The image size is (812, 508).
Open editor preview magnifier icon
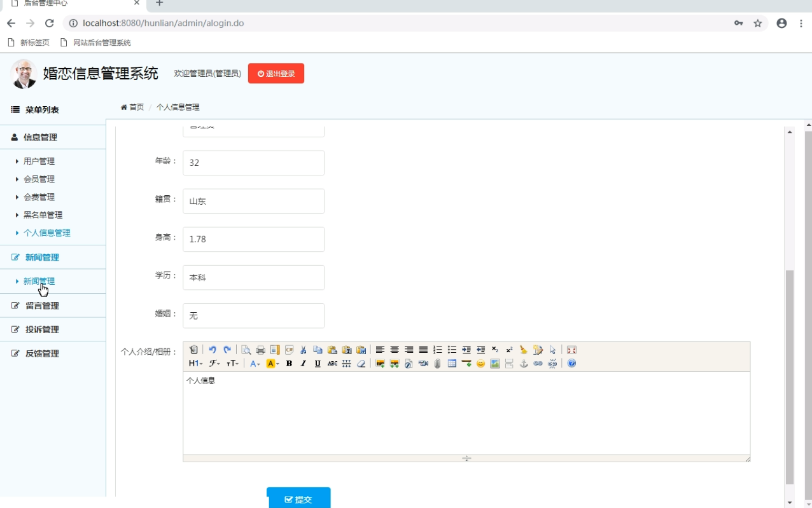pos(246,350)
